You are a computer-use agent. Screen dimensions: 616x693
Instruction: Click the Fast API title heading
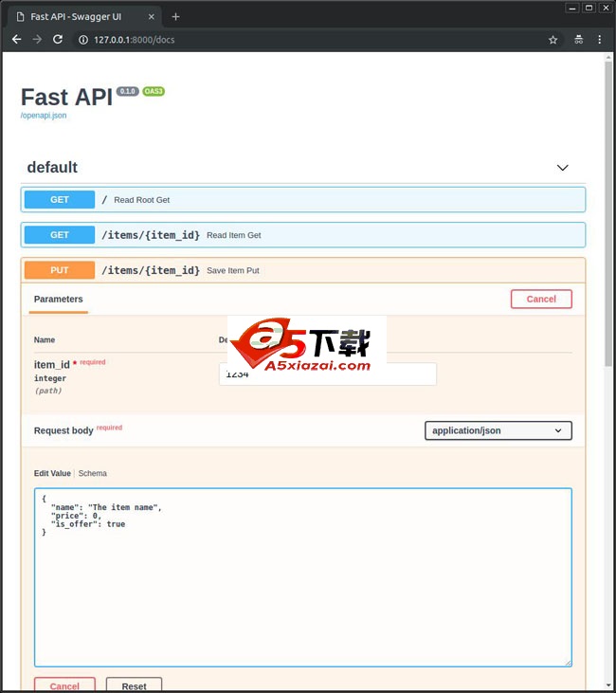pos(66,98)
